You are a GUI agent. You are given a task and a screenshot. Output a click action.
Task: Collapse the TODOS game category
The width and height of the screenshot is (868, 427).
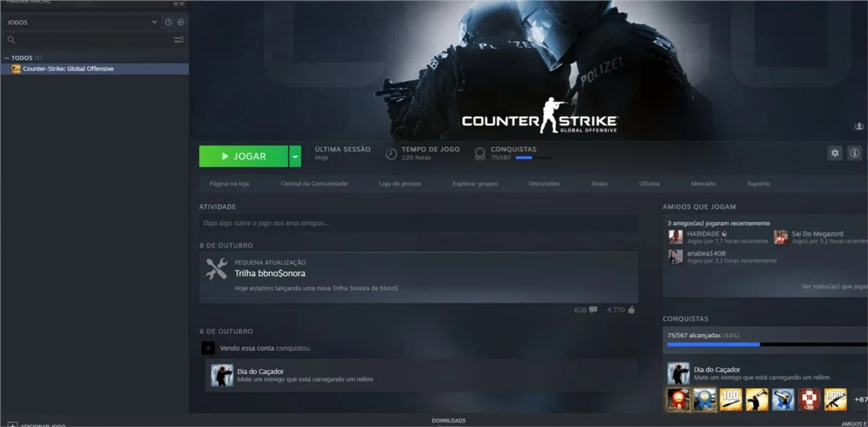pos(7,58)
